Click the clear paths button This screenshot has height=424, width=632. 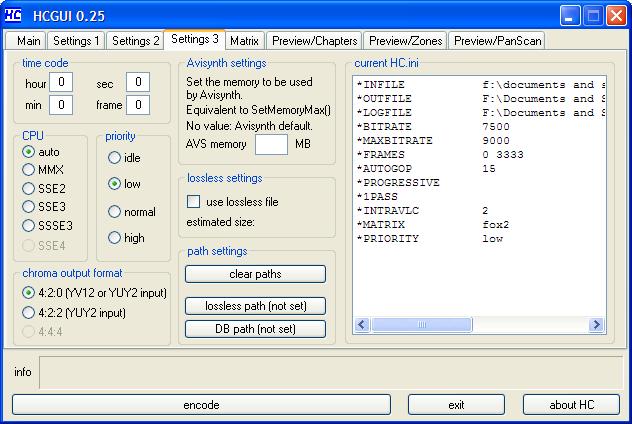255,274
